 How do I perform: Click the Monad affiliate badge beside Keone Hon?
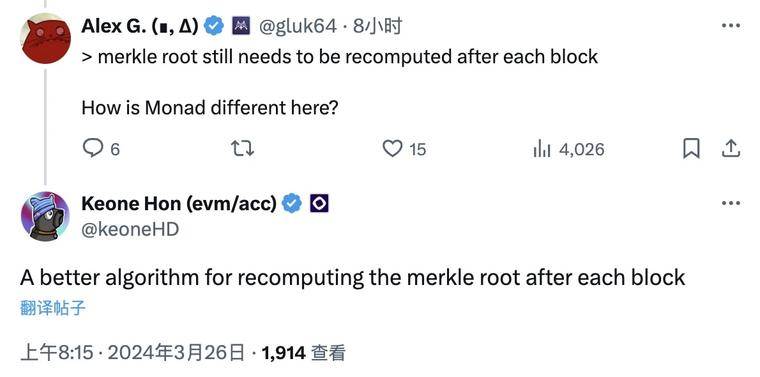319,204
